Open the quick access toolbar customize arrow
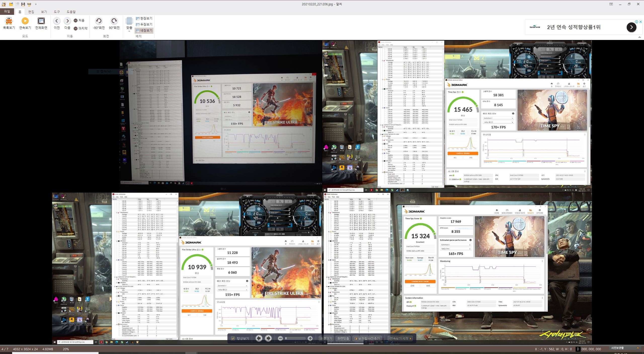Image resolution: width=644 pixels, height=354 pixels. point(36,4)
